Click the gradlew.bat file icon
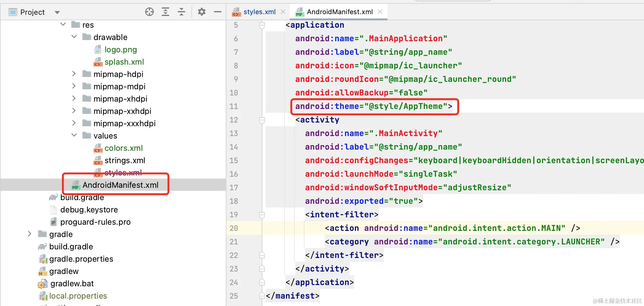 pos(42,284)
